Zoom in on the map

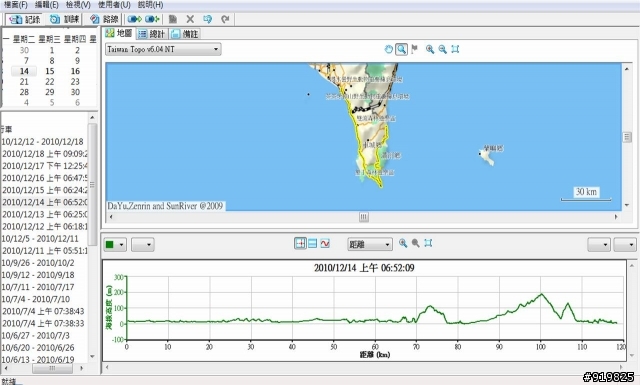(430, 49)
